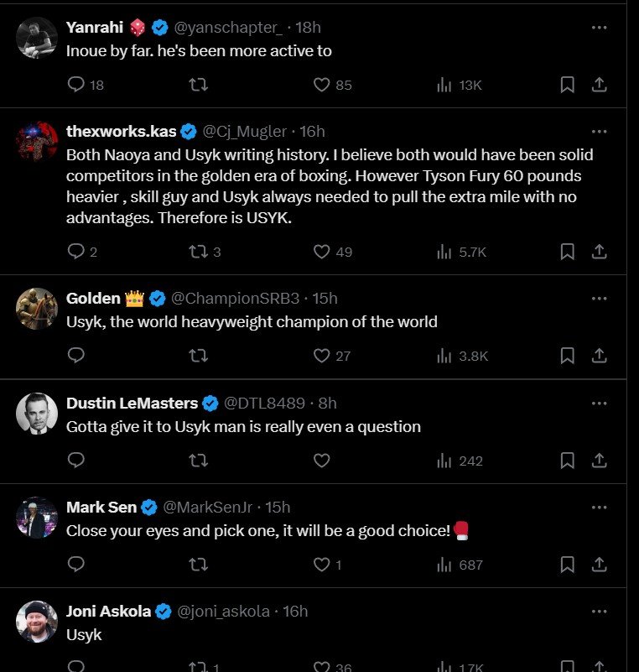Share Mark Sen's tweet

[x=600, y=565]
